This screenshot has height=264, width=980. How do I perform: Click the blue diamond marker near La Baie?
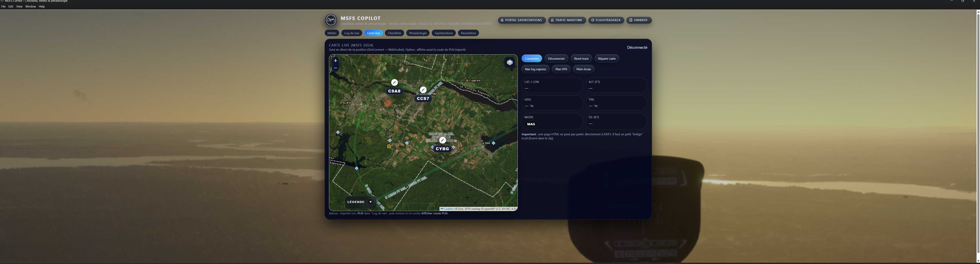[493, 143]
